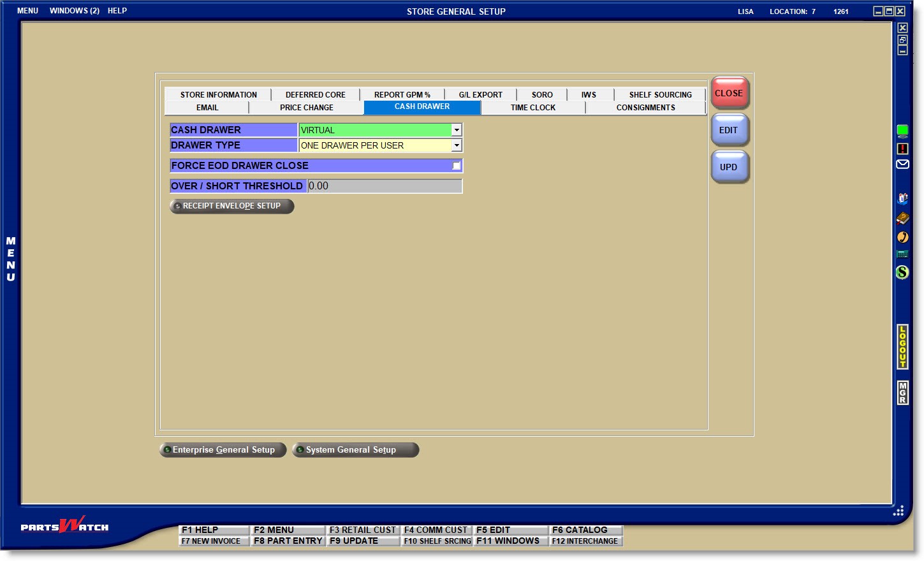924x561 pixels.
Task: Switch to the Time Clock tab
Action: tap(532, 108)
